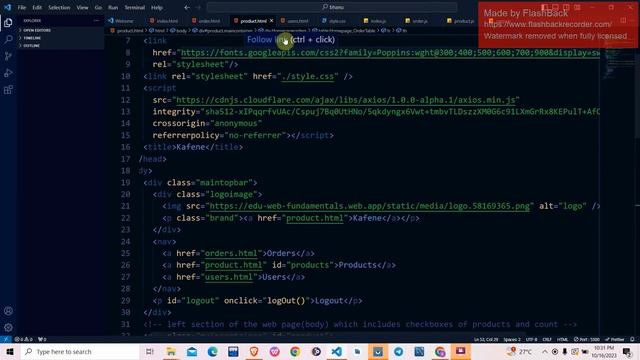640x360 pixels.
Task: Click the body breadcrumb item
Action: point(179,31)
